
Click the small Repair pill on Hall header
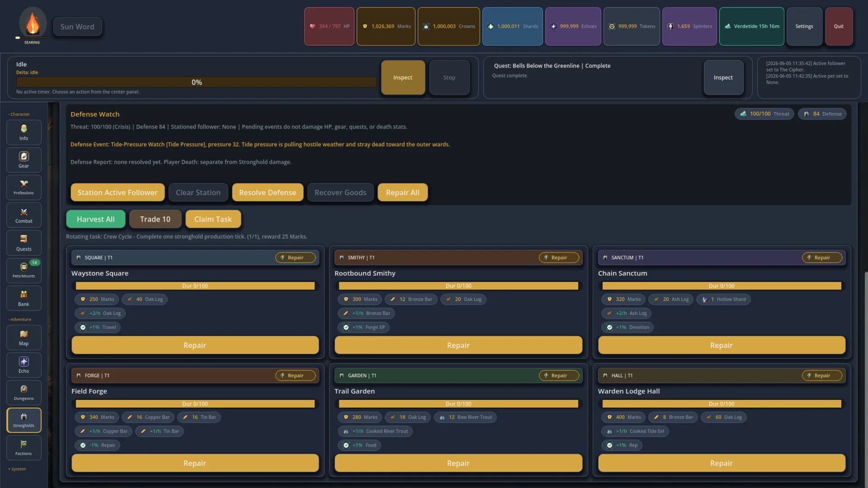pyautogui.click(x=822, y=375)
